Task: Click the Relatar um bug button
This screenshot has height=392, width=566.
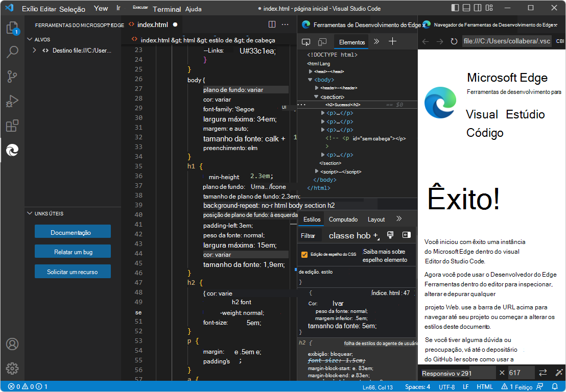Action: (x=72, y=251)
